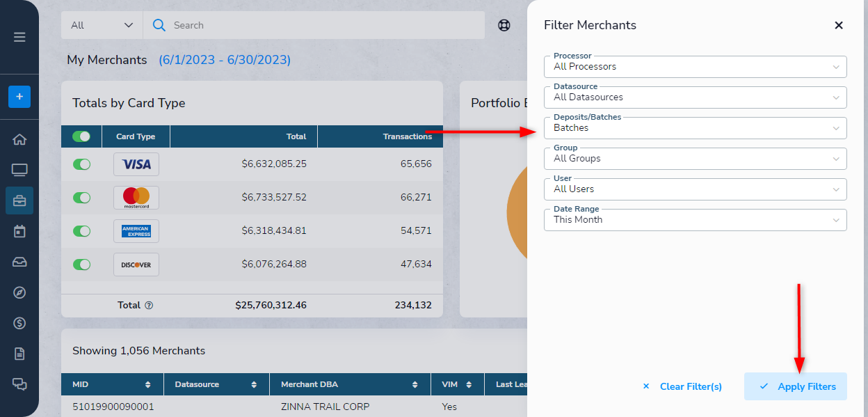Screen dimensions: 868x417
Task: Select the briefcase merchants icon
Action: click(x=19, y=200)
